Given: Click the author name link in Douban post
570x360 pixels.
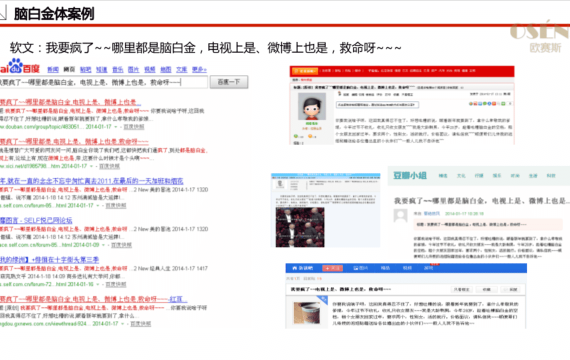Looking at the screenshot, I should (432, 213).
